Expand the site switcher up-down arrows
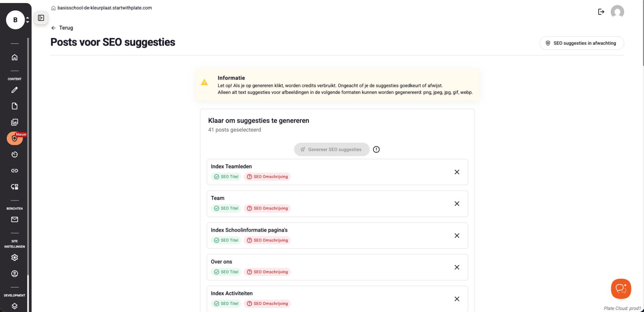This screenshot has height=312, width=644. click(28, 20)
